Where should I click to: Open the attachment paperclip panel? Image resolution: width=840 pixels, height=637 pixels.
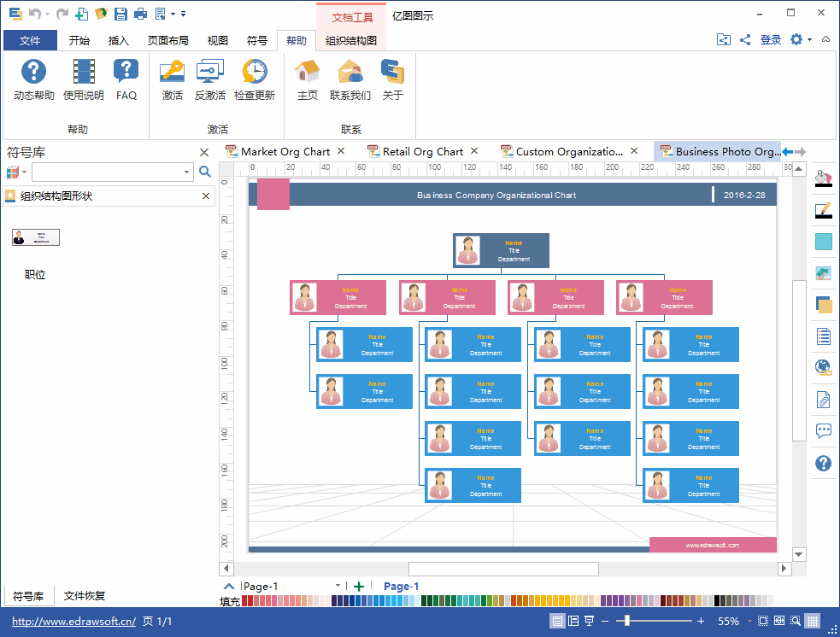click(x=824, y=400)
